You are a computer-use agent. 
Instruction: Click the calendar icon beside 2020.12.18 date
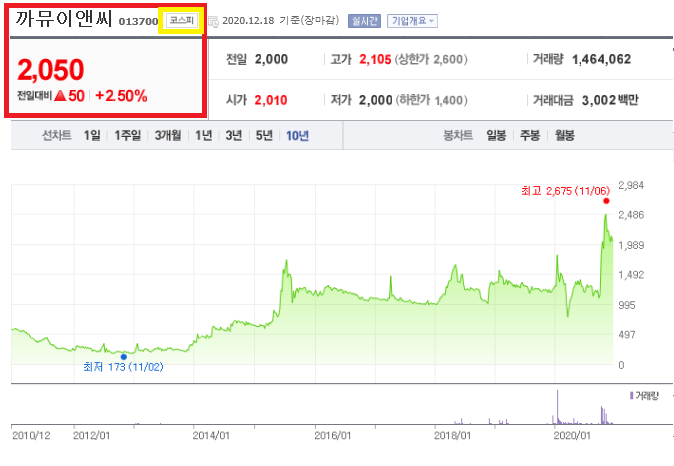[213, 21]
